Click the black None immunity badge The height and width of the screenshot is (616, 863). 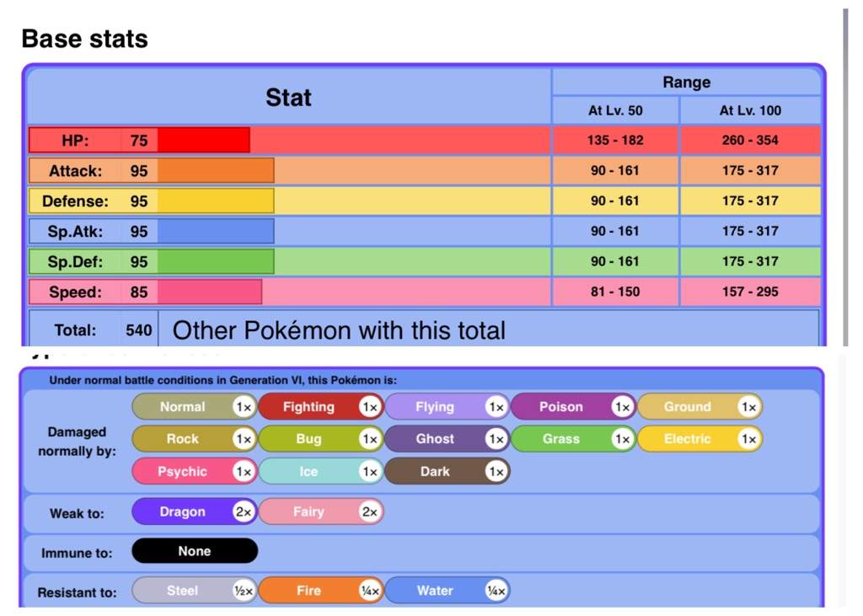[195, 551]
